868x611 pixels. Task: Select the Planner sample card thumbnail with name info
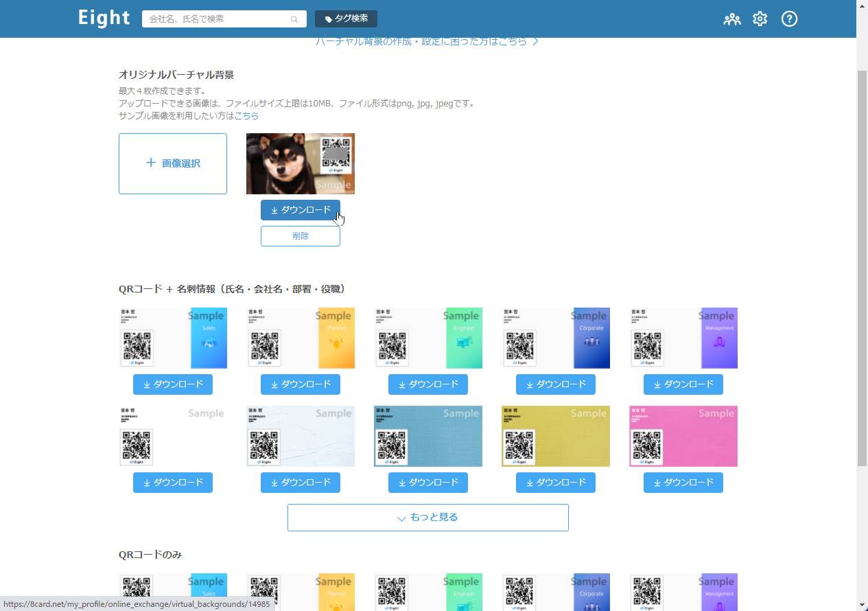coord(301,338)
